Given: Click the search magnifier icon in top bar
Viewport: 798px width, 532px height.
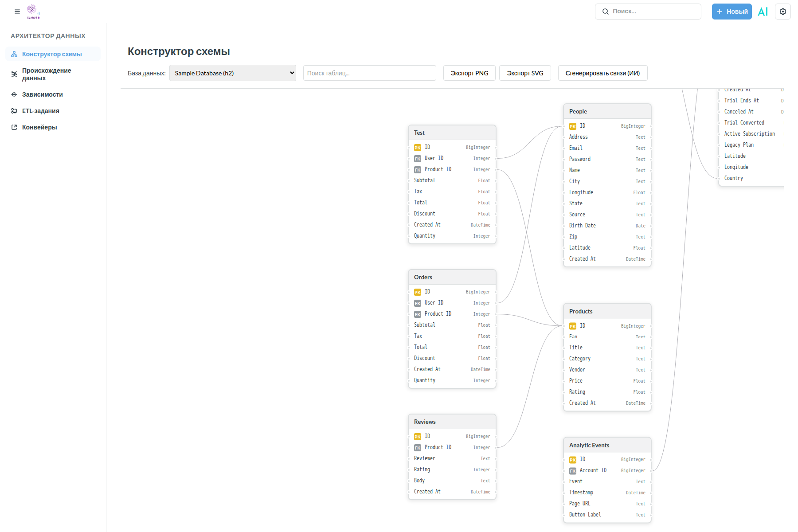Looking at the screenshot, I should coord(605,12).
